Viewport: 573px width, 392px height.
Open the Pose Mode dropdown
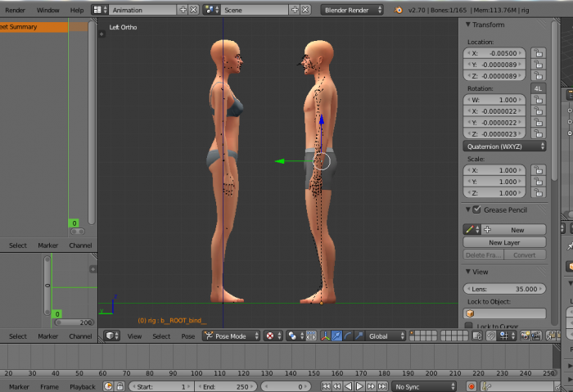pyautogui.click(x=231, y=336)
